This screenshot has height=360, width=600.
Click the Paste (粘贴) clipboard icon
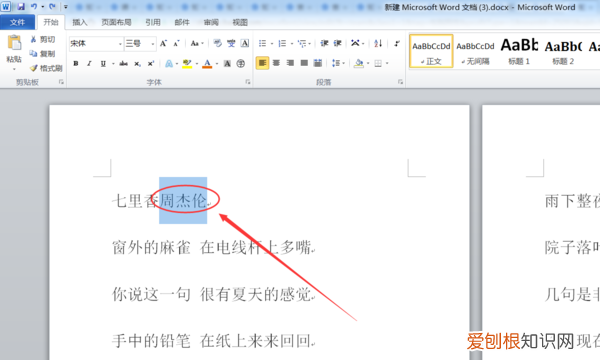(x=14, y=43)
